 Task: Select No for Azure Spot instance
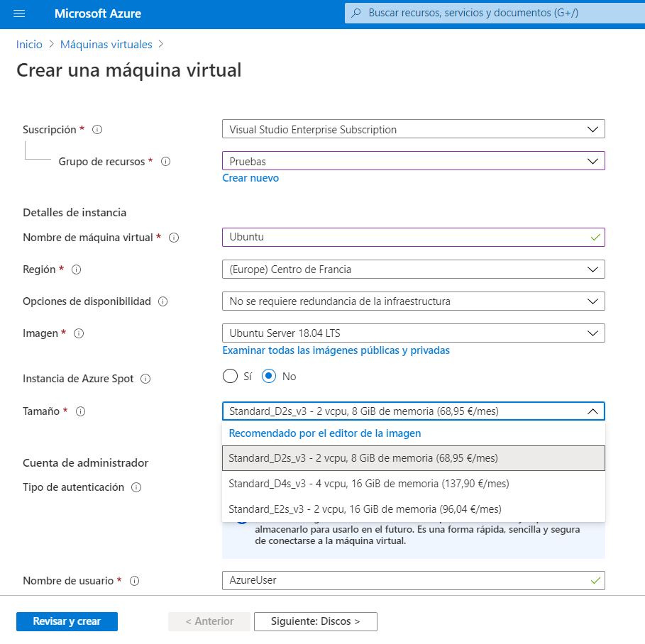(269, 376)
